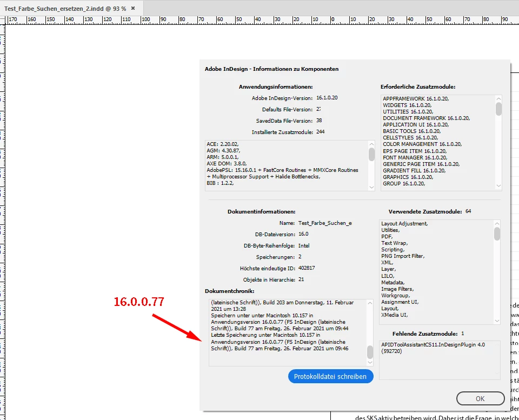Click the AdobePSL: 15.16.0.1 line
Viewport: 519px width, 420px height.
[282, 170]
